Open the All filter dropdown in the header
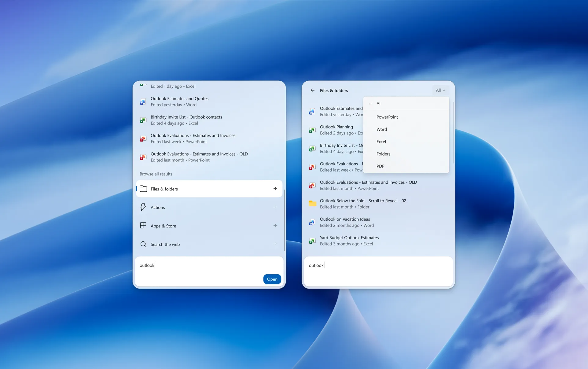 440,90
